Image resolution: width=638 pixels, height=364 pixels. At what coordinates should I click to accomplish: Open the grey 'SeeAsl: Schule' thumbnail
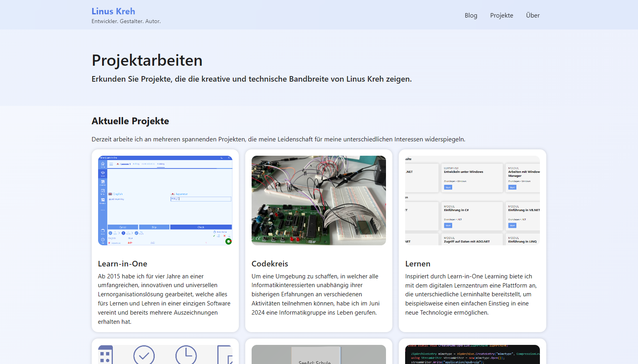tap(319, 354)
